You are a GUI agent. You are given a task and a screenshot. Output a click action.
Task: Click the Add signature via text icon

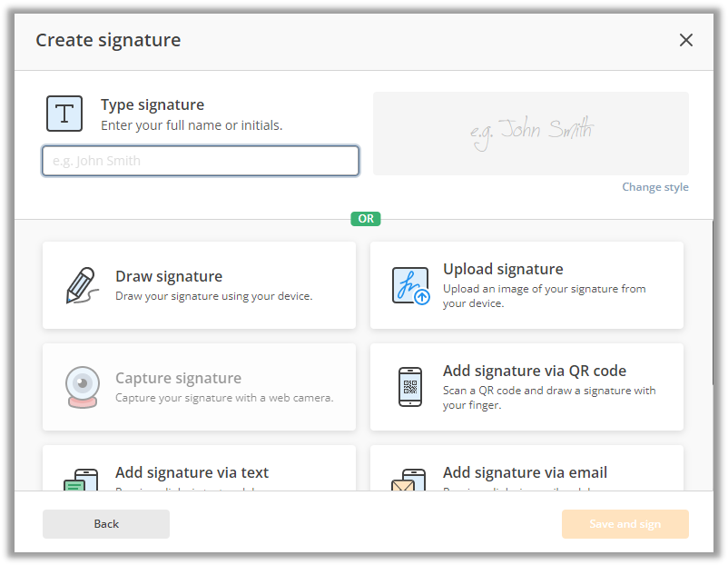81,480
